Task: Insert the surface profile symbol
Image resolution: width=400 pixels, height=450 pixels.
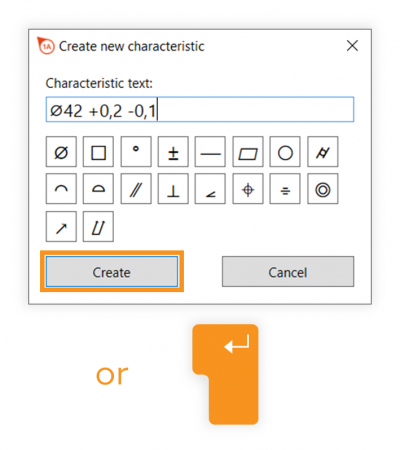Action: pyautogui.click(x=98, y=189)
